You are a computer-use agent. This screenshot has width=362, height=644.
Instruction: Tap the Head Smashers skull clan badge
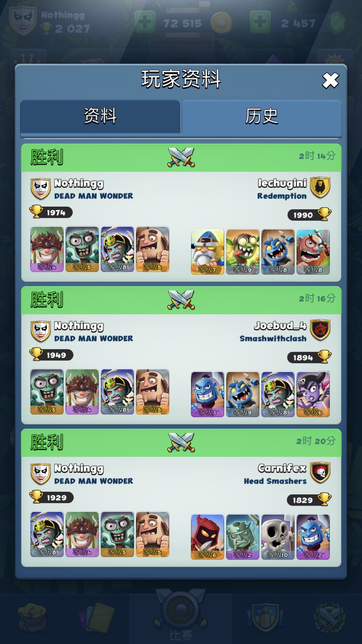[x=320, y=473]
